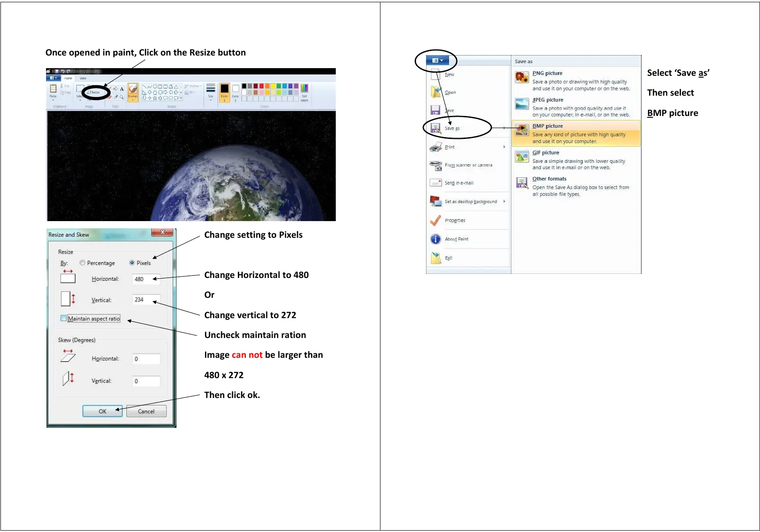This screenshot has width=760, height=532.
Task: Select the Percentage radio button
Action: pyautogui.click(x=82, y=263)
